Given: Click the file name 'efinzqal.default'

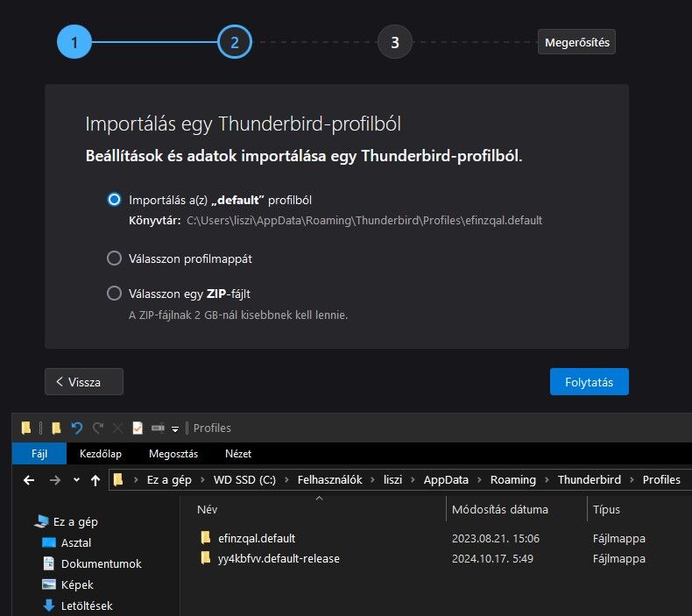Looking at the screenshot, I should 257,538.
